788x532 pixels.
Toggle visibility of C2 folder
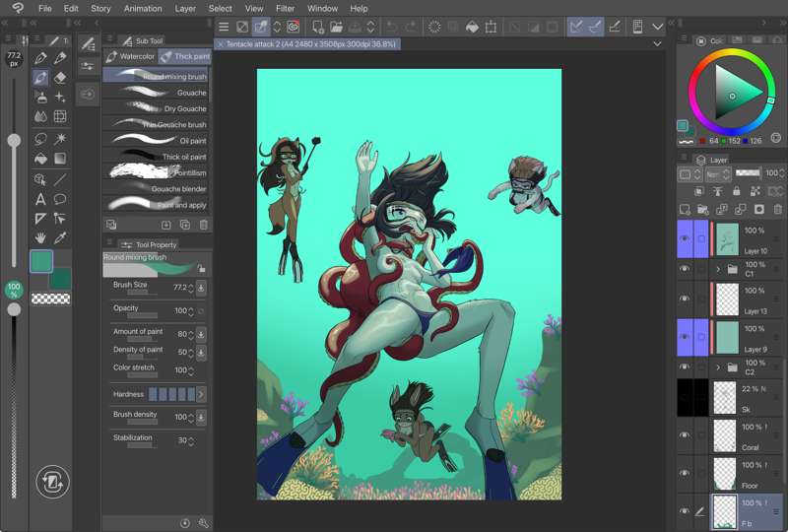click(x=685, y=366)
